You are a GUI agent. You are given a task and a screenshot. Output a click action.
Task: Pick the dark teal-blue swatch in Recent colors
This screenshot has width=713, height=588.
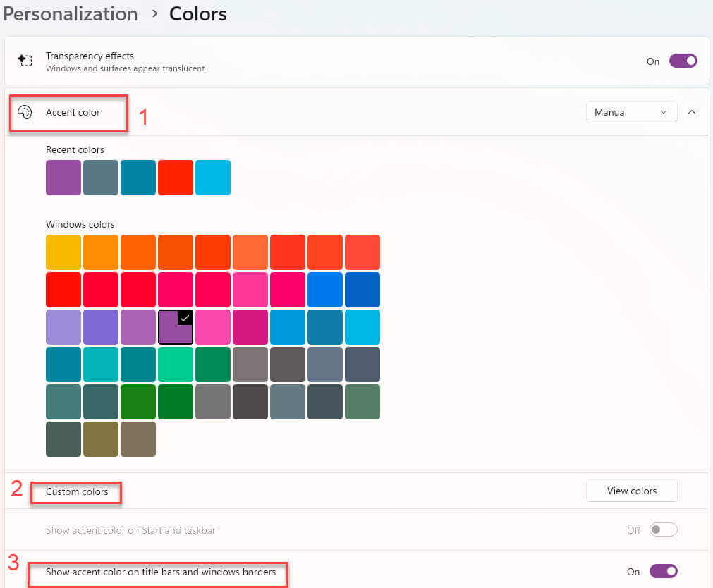[x=138, y=178]
